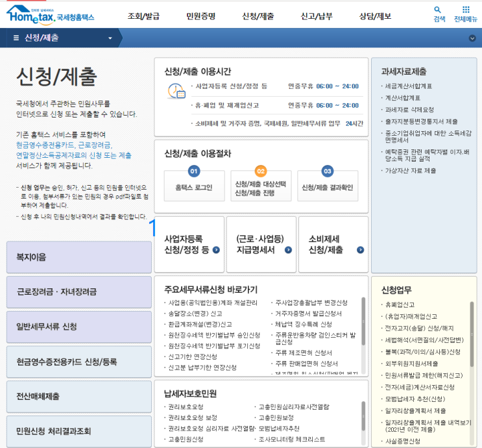The width and height of the screenshot is (482, 448).
Task: Open 주류 제조면허 신청서 link
Action: click(304, 353)
